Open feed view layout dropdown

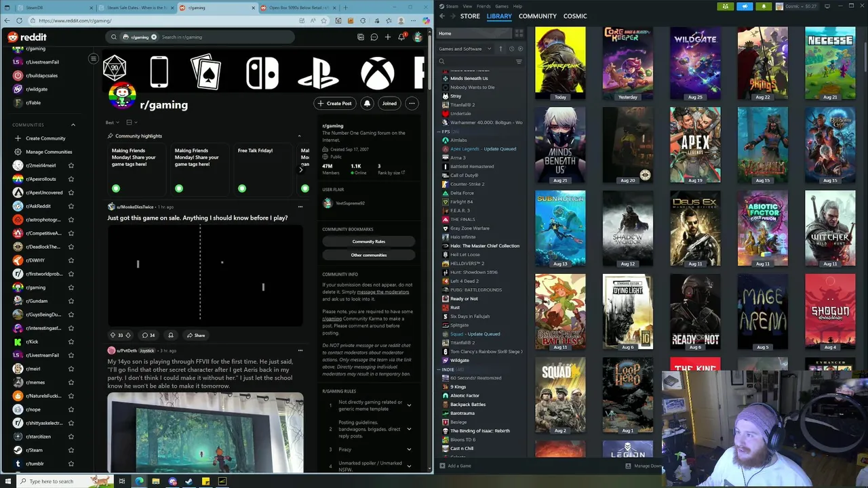pos(132,123)
